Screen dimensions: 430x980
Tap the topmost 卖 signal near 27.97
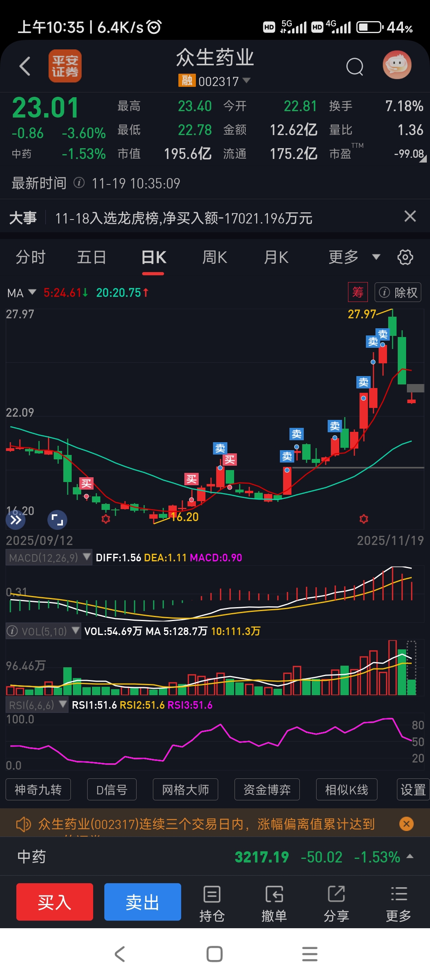[x=383, y=334]
